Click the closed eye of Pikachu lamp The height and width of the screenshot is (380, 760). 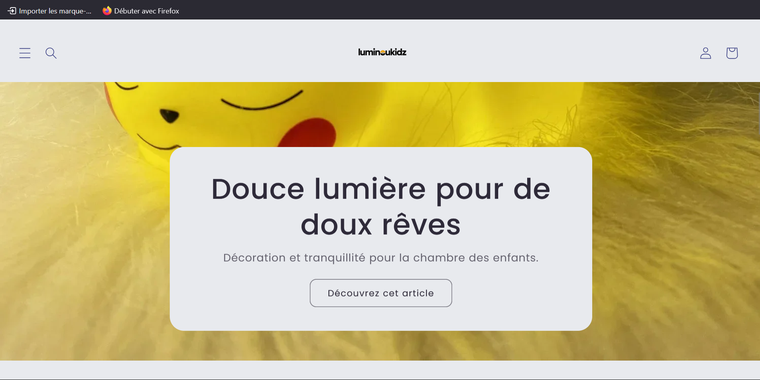point(262,101)
